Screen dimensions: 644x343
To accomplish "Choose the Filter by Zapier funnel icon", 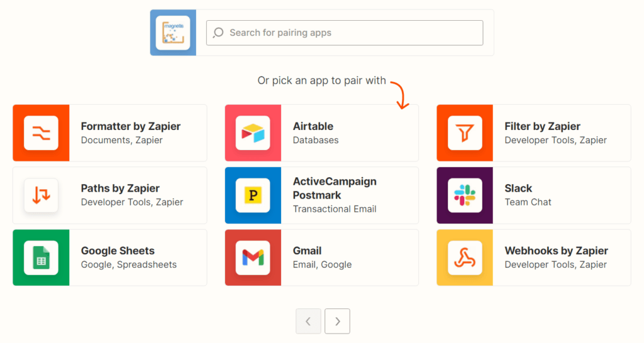I will (465, 133).
